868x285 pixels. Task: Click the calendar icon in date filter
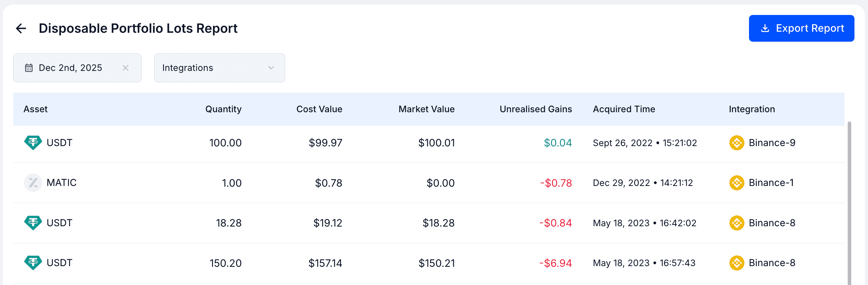click(29, 68)
